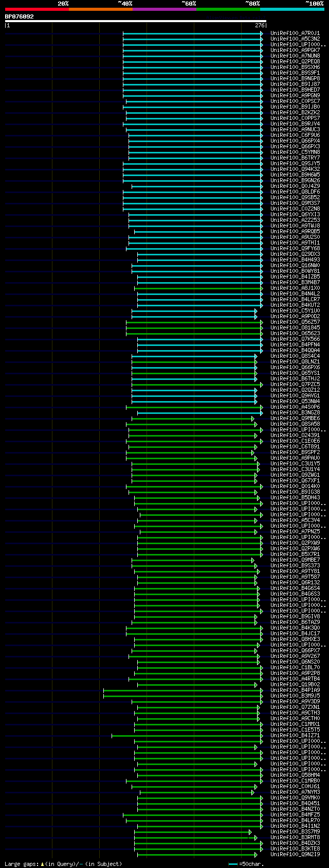Select the UniRef100_A9P0D2 entry

pyautogui.click(x=295, y=317)
